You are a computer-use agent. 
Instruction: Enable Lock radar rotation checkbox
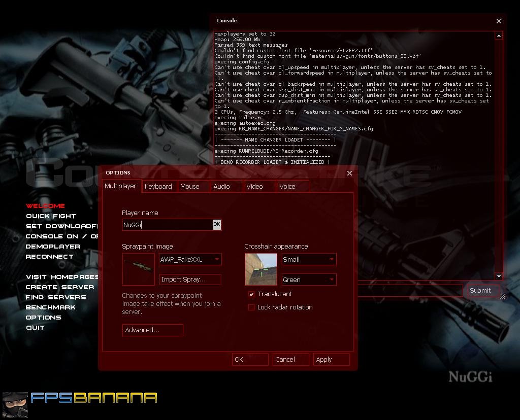pyautogui.click(x=251, y=307)
